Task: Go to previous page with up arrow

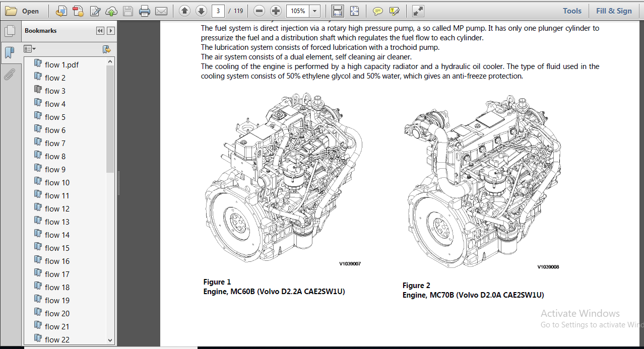Action: pyautogui.click(x=184, y=11)
